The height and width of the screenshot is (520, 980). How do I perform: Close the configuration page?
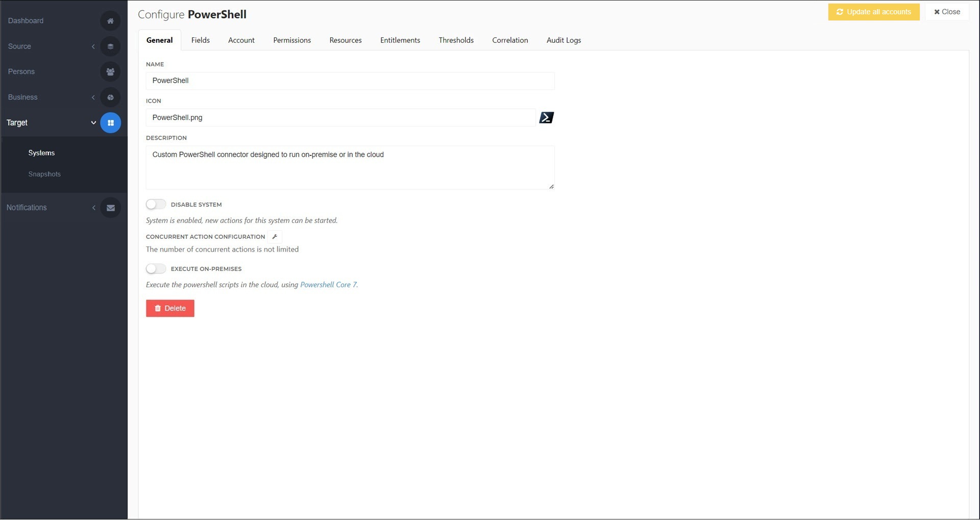click(x=947, y=12)
